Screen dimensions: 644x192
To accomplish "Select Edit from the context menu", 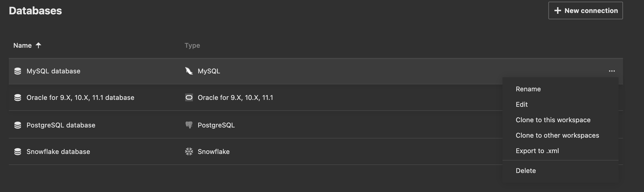I will click(x=521, y=104).
